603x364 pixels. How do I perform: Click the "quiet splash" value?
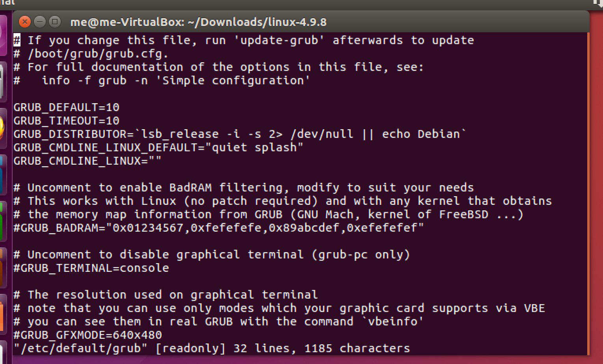(x=257, y=147)
